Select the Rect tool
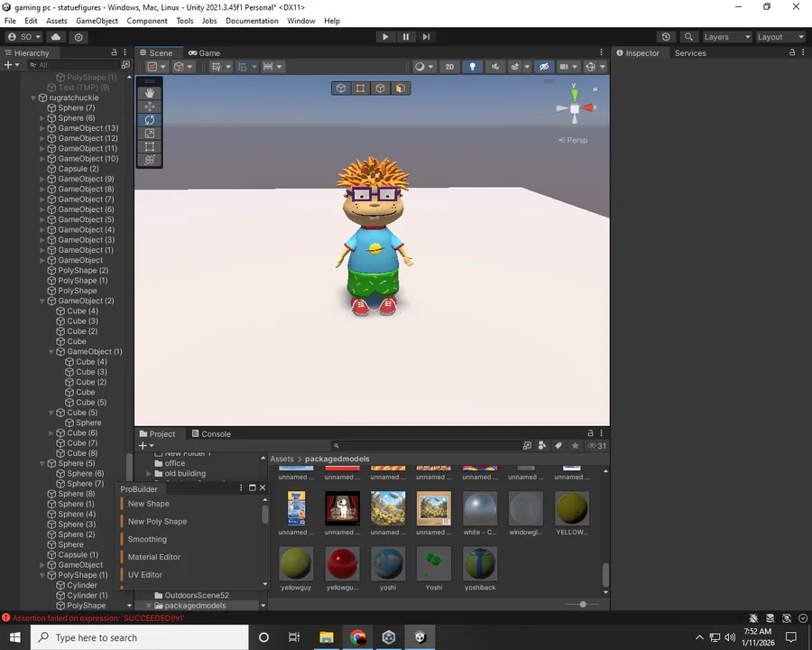The height and width of the screenshot is (650, 812). coord(150,146)
